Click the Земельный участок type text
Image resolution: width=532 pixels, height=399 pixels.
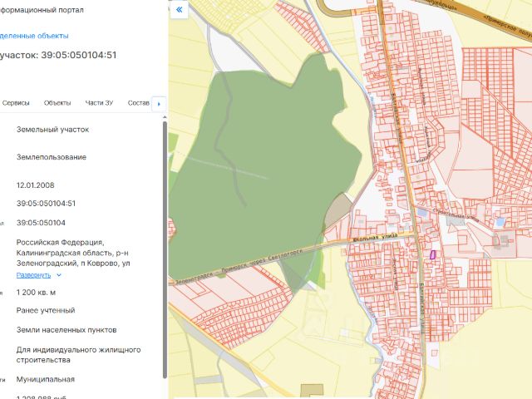pos(52,130)
